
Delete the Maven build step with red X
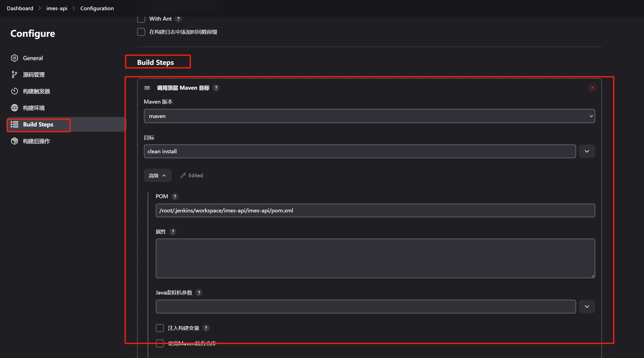(592, 87)
